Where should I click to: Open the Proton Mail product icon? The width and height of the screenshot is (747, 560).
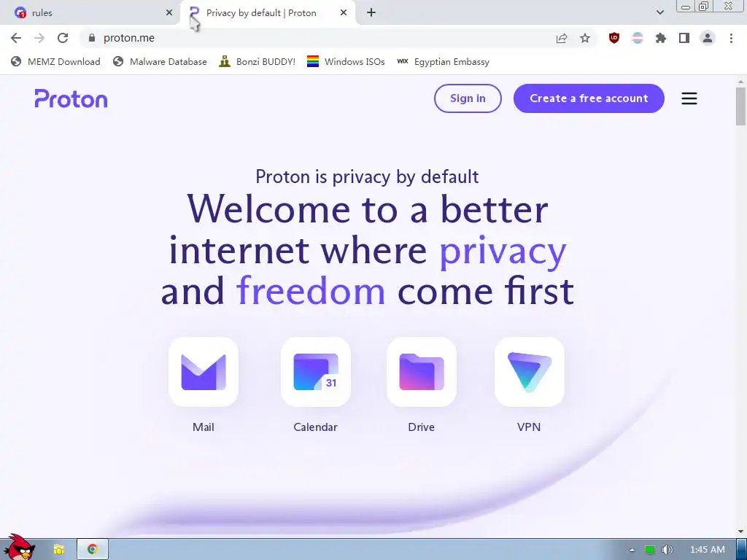204,372
